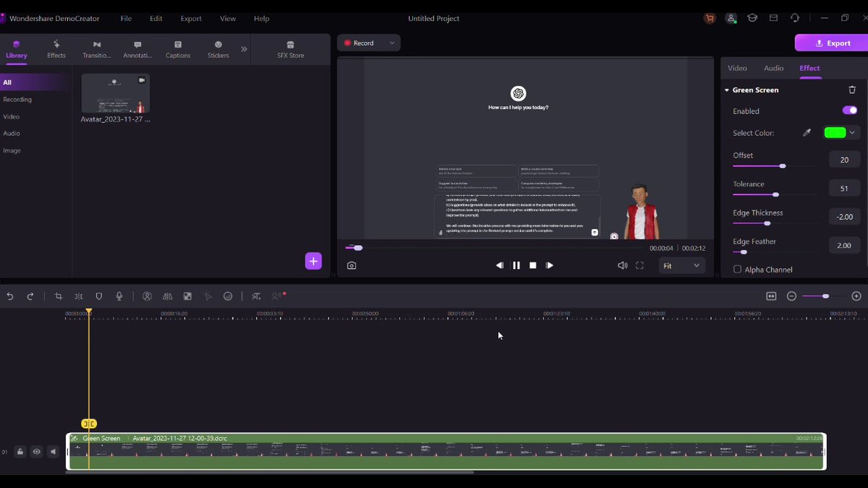Open the Fit zoom dropdown

681,266
